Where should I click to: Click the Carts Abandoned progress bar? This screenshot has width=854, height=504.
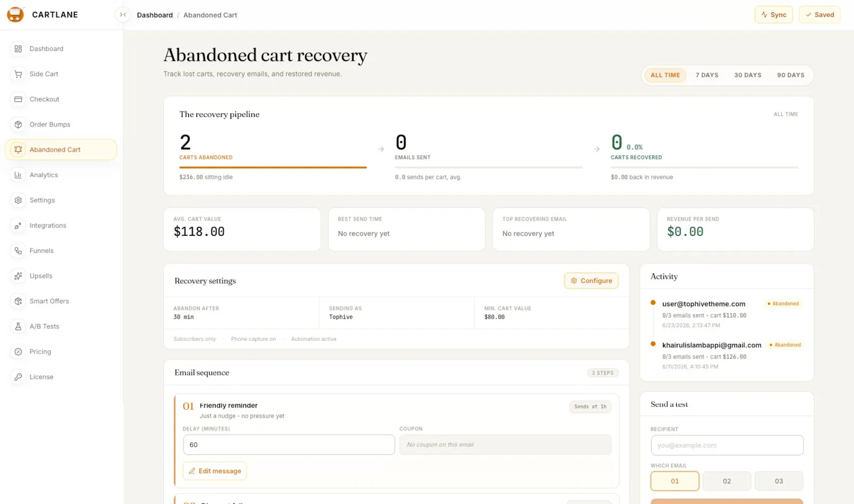pyautogui.click(x=273, y=167)
